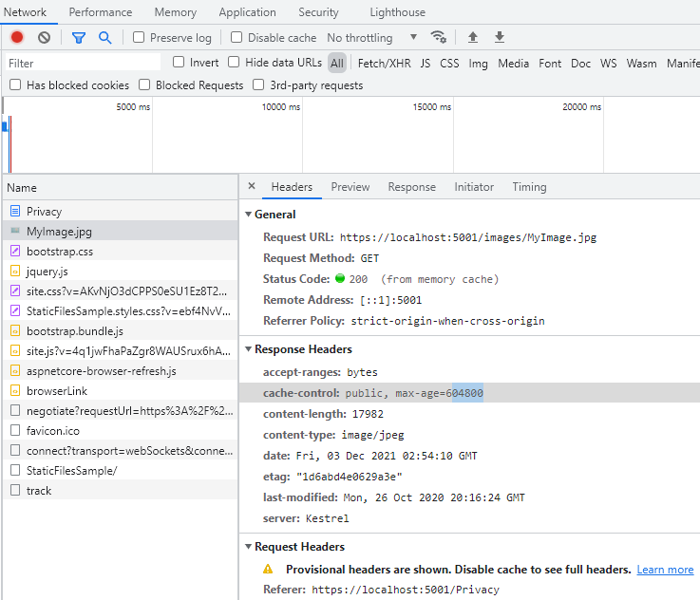Select browserLink request row
700x600 pixels.
click(120, 391)
